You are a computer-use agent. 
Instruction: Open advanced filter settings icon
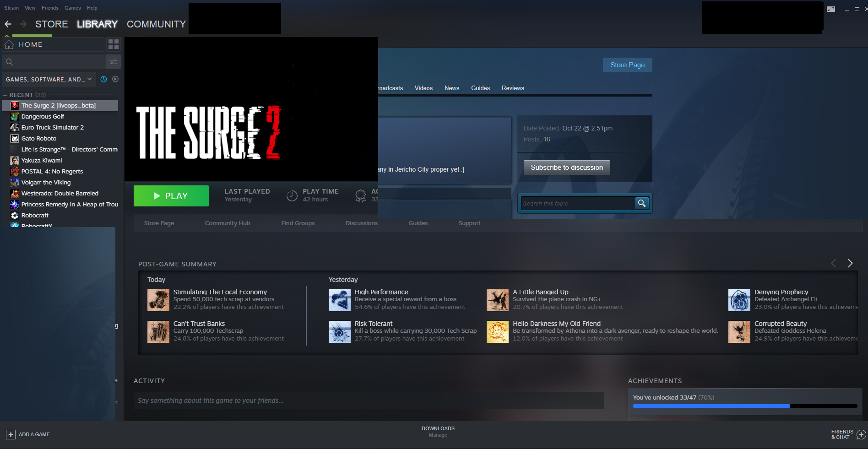[x=114, y=62]
